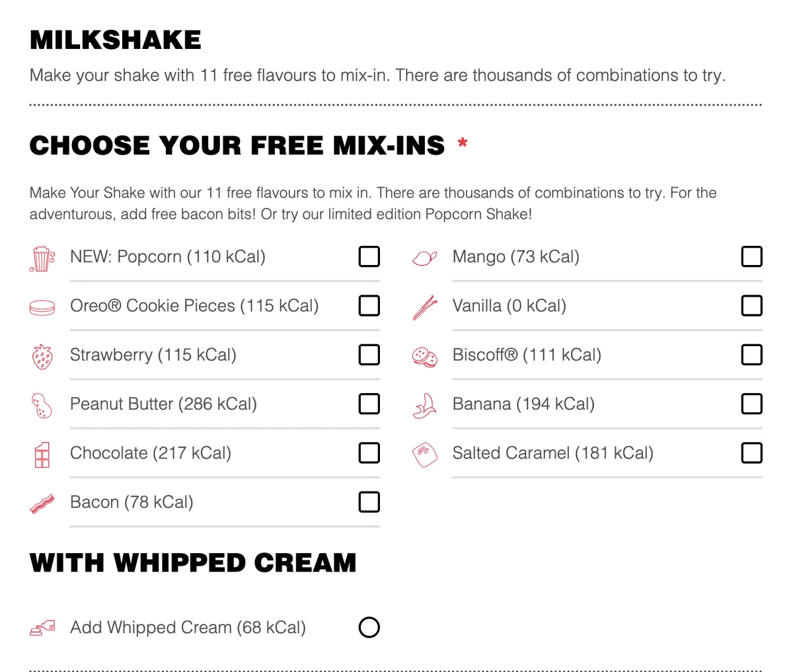Click the vanilla pod icon

[424, 307]
